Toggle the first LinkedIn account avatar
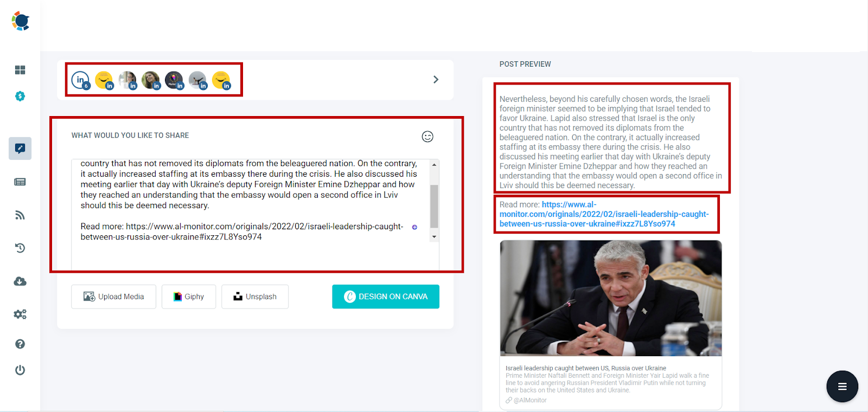 coord(81,80)
